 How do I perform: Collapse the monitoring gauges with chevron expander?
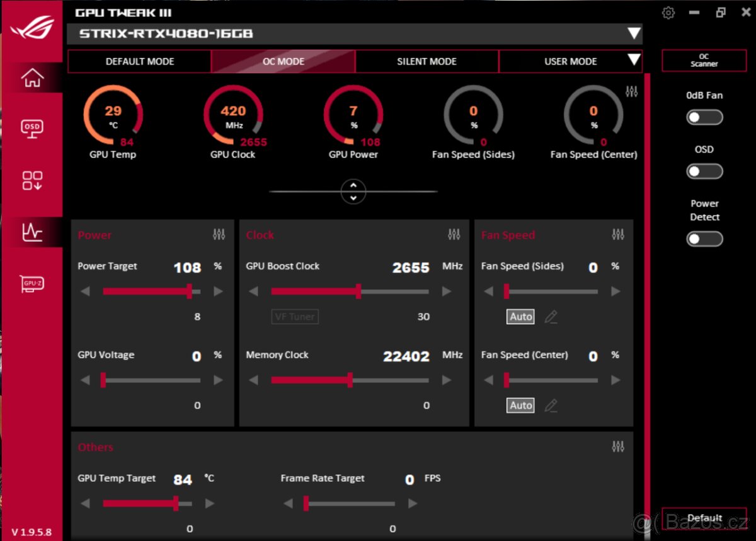coord(353,191)
